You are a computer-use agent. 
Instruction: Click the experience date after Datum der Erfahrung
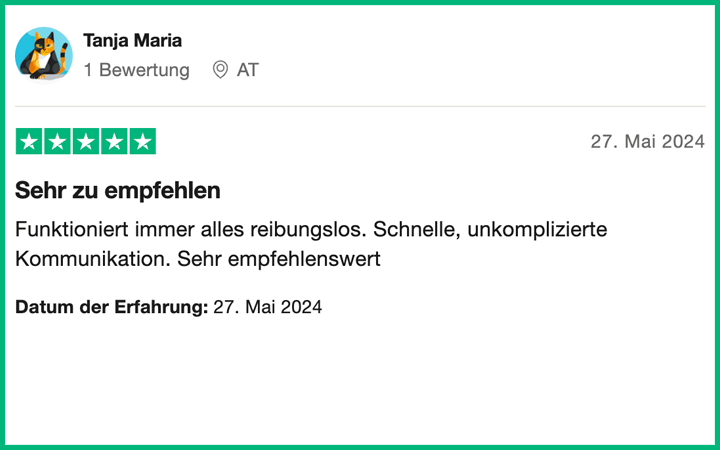point(268,307)
